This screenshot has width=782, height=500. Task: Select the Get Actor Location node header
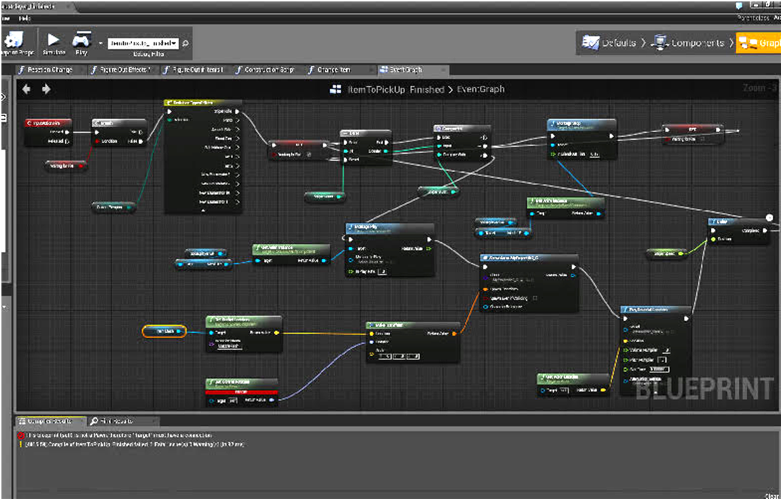tap(572, 378)
